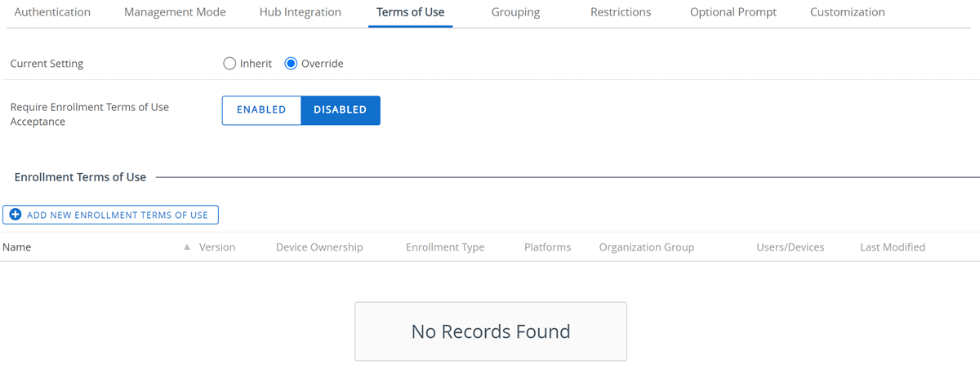Sort the table by Name column

[x=17, y=247]
